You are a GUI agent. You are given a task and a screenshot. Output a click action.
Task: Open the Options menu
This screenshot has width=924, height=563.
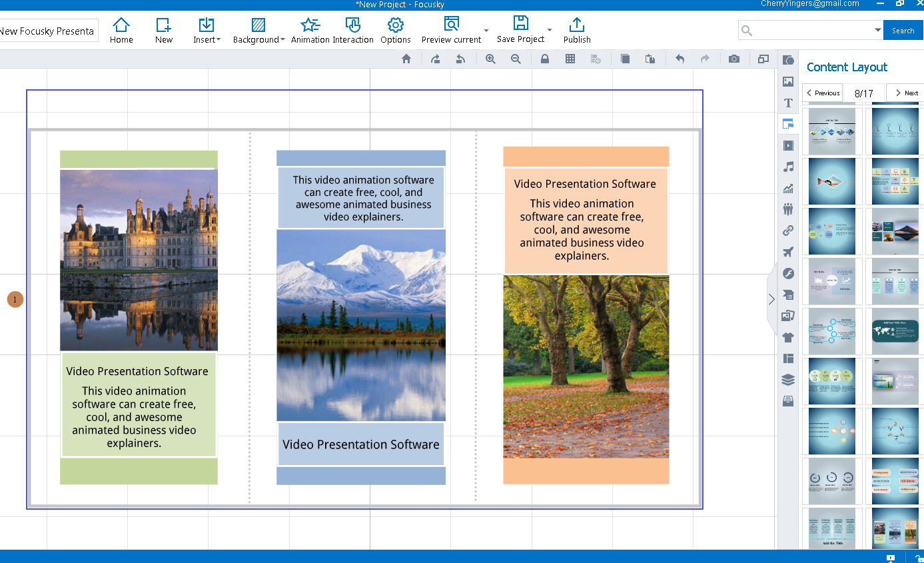(395, 31)
